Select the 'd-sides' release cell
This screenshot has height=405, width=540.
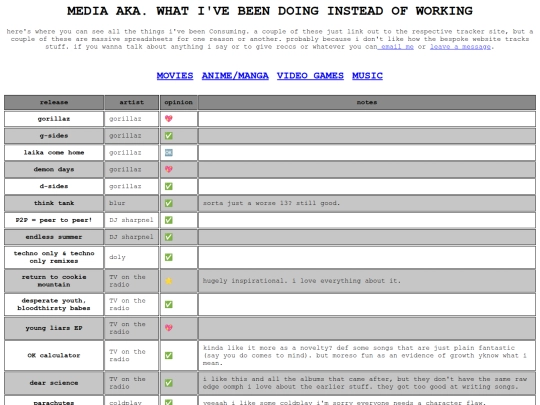pyautogui.click(x=54, y=186)
